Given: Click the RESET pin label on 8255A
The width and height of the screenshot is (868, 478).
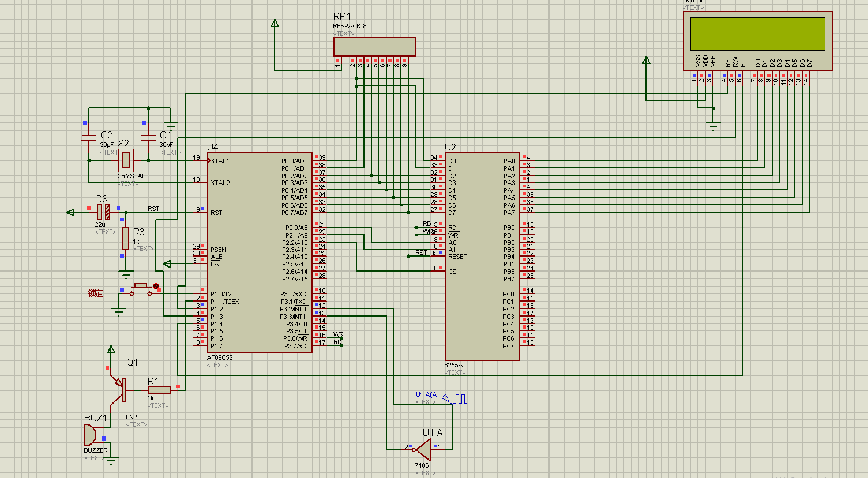Looking at the screenshot, I should 457,257.
